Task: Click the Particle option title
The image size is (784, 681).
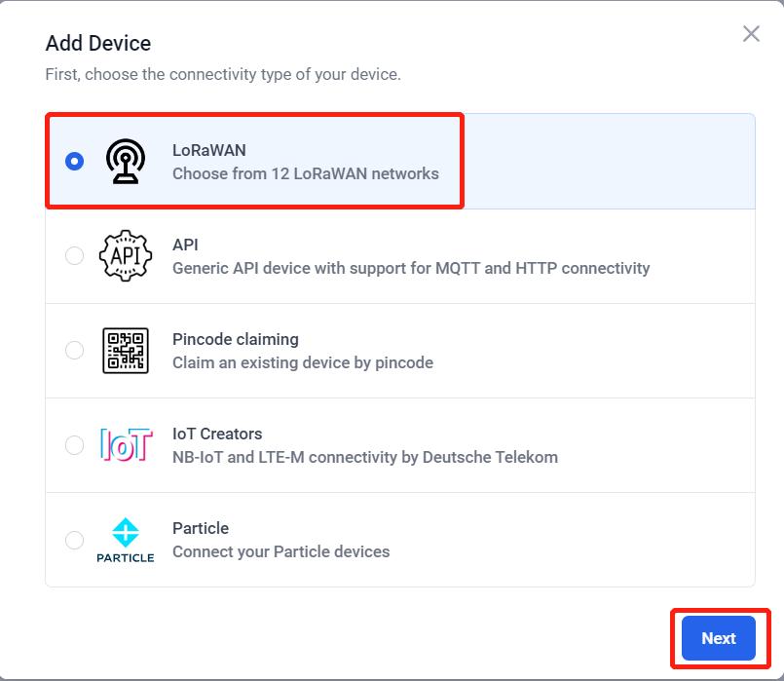Action: point(200,528)
